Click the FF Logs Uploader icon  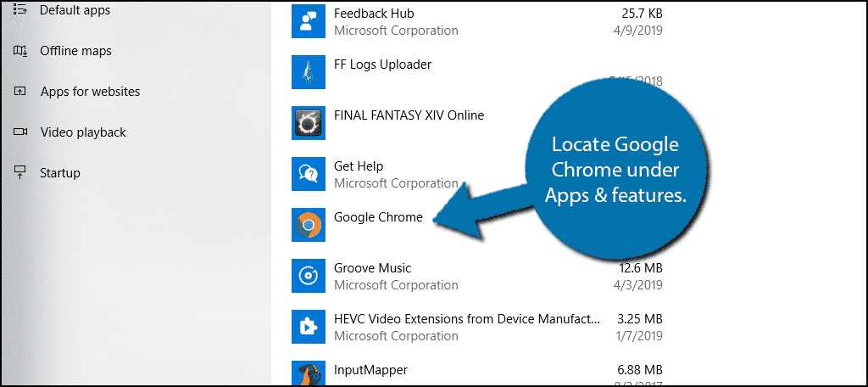[309, 72]
